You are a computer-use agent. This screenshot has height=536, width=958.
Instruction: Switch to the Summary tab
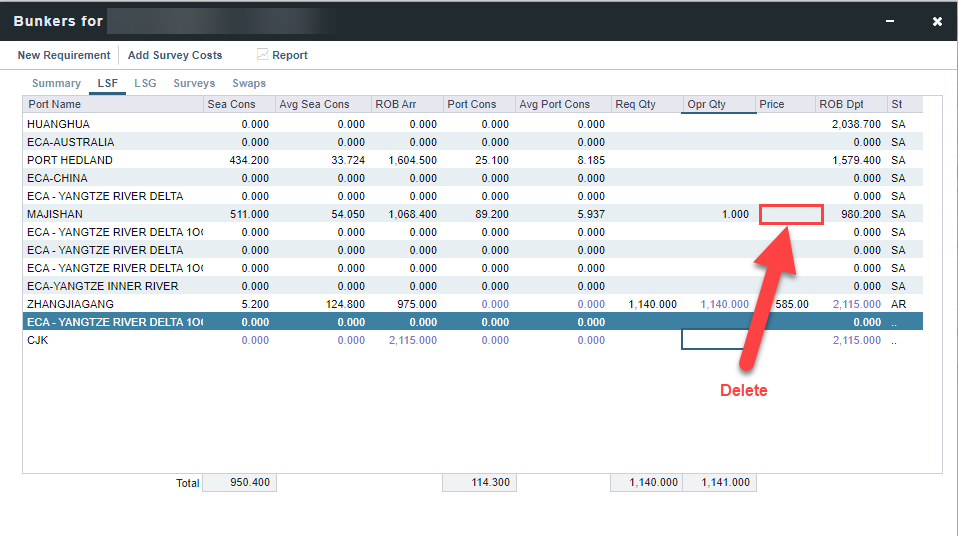56,83
